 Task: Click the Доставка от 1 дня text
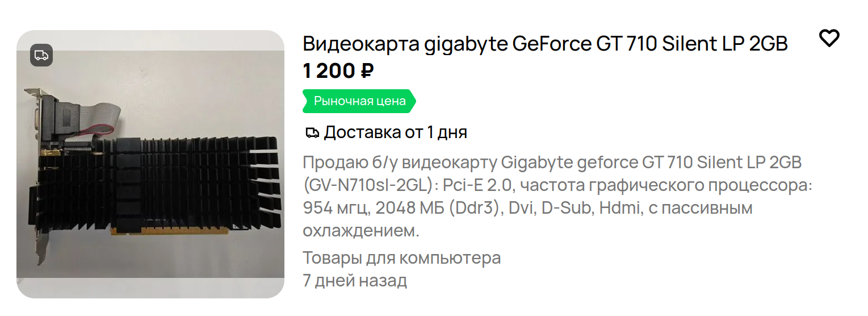[395, 133]
